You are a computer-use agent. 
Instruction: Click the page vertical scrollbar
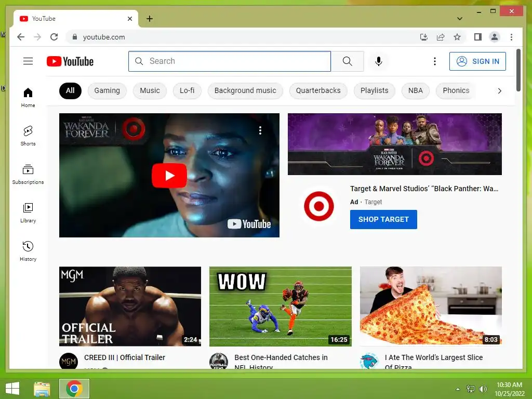click(518, 70)
